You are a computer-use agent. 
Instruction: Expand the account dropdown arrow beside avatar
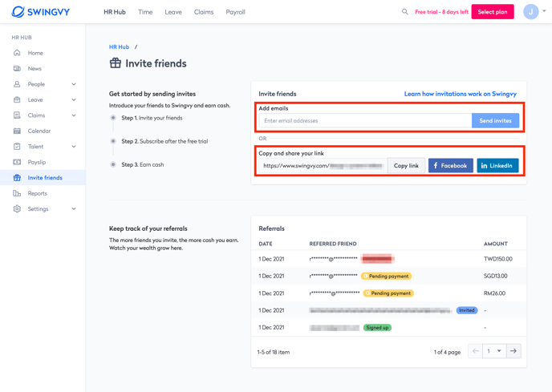(x=544, y=11)
